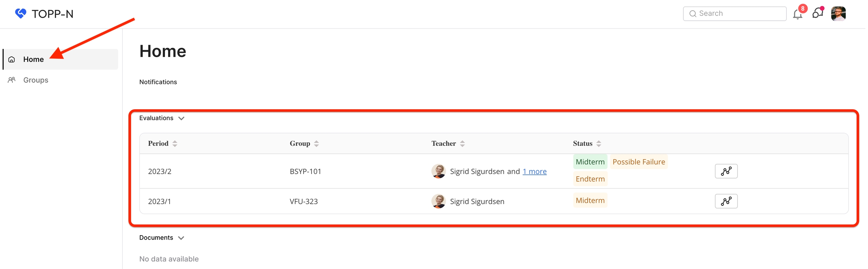Sort table by Status column
Screen dimensions: 868x269
click(599, 144)
